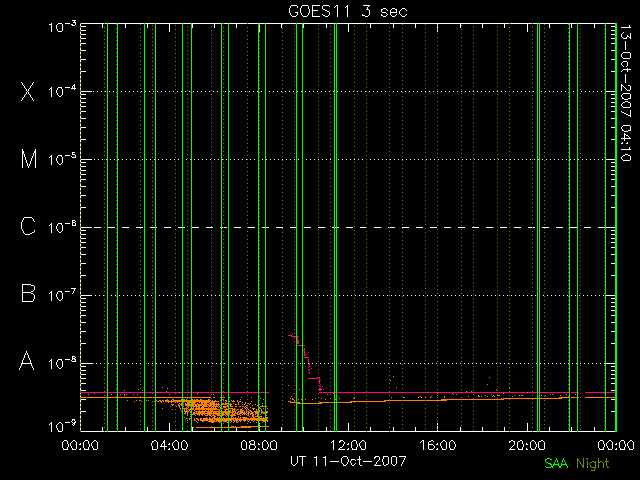Click the 00:00 label at left axis start

click(80, 445)
